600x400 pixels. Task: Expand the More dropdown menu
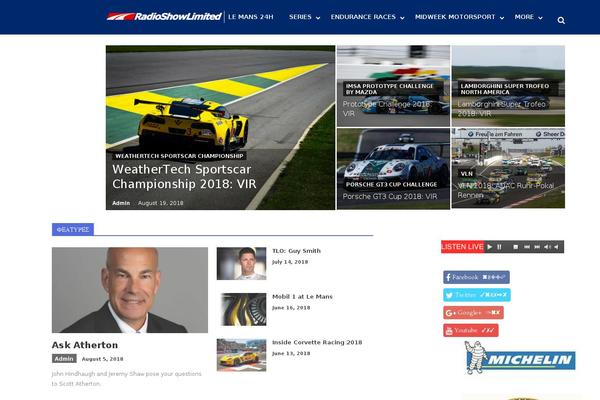coord(528,17)
